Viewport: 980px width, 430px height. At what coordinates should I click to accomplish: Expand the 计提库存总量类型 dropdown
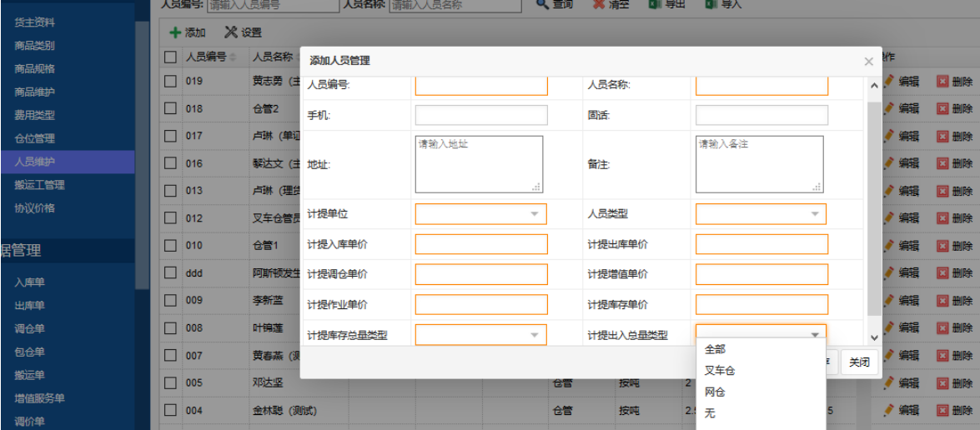[535, 335]
